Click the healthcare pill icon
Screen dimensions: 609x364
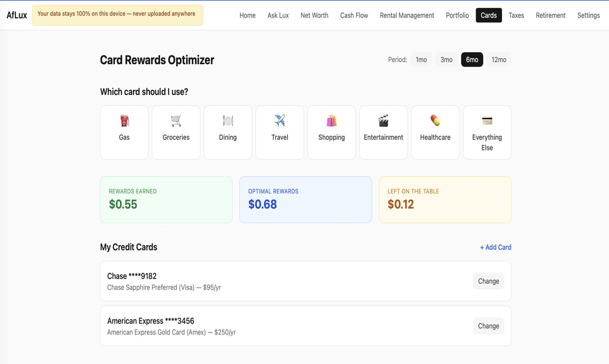click(435, 121)
